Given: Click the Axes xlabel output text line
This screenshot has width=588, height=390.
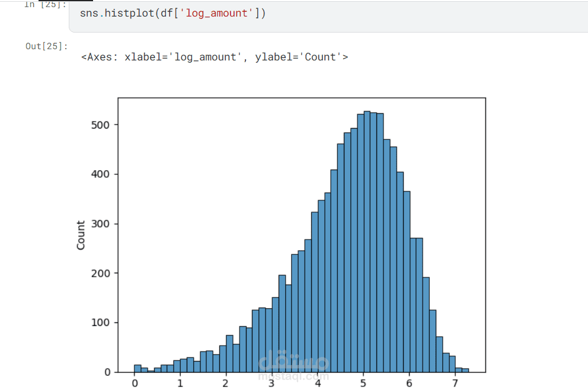Looking at the screenshot, I should (215, 57).
